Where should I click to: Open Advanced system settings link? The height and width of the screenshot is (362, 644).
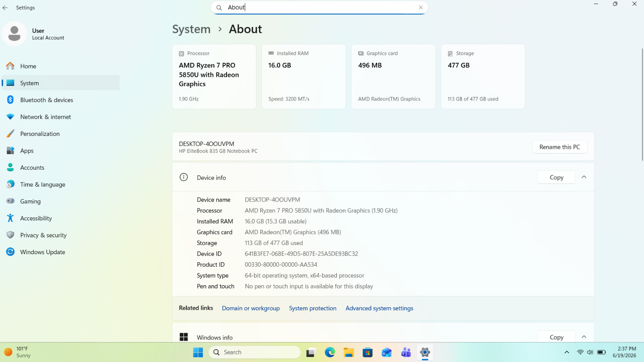coord(379,309)
